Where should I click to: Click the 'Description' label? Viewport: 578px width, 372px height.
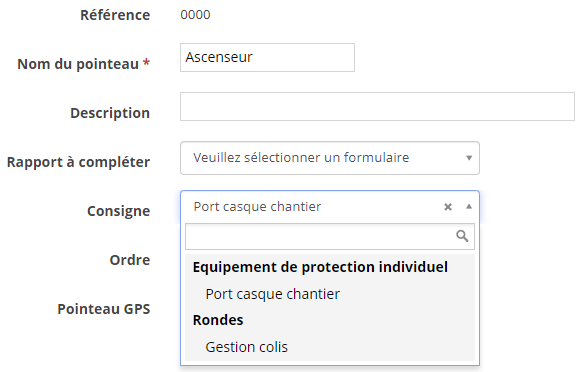tap(110, 113)
